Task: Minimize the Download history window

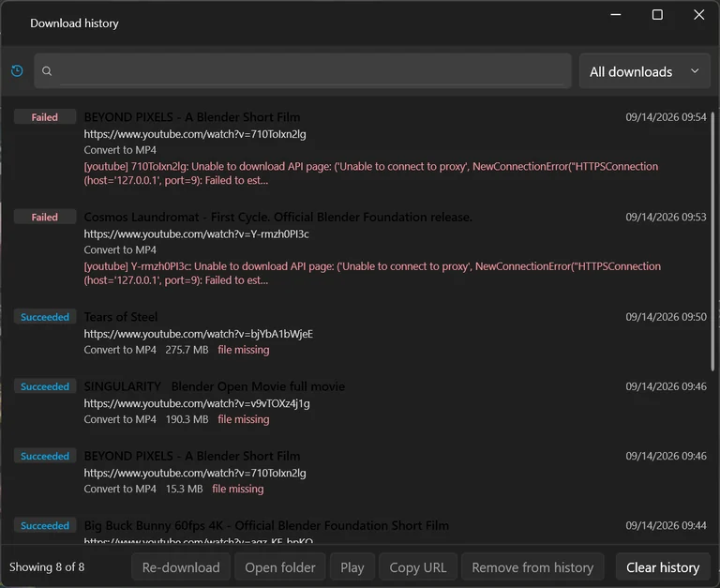Action: click(616, 15)
